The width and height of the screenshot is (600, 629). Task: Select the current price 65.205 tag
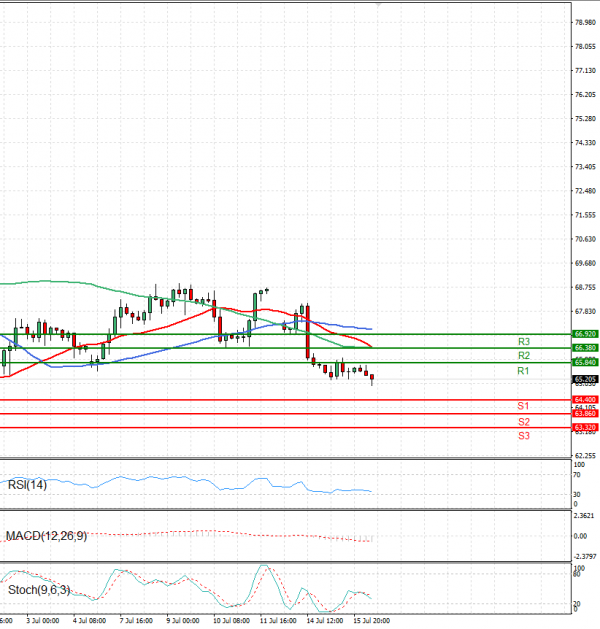pos(585,379)
